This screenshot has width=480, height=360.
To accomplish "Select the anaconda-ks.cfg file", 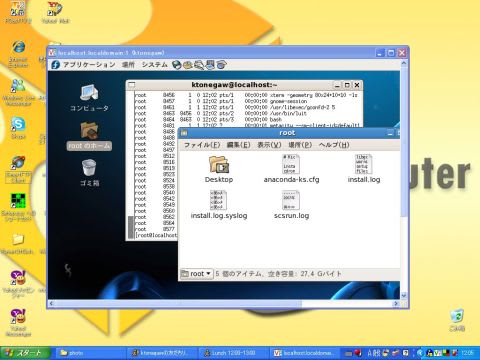I will point(291,169).
